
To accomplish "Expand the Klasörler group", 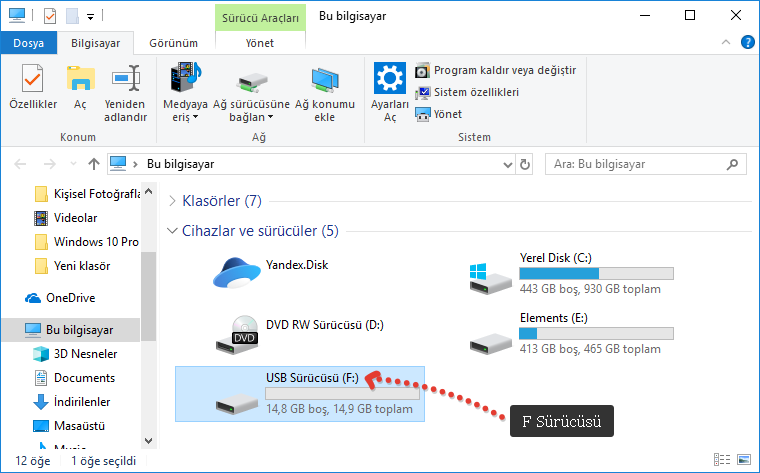I will (173, 201).
